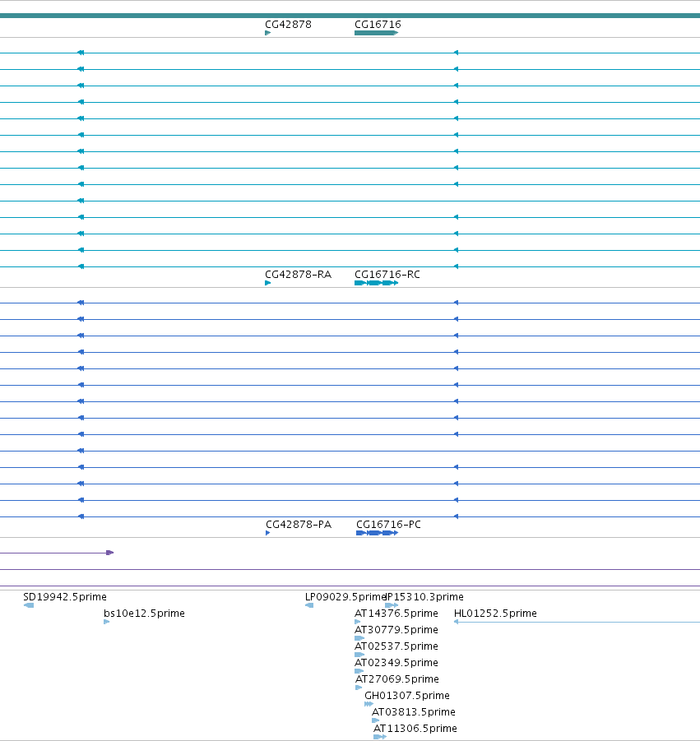Click the IP15310.3prime arrow glyph
The width and height of the screenshot is (700, 741).
pos(392,605)
